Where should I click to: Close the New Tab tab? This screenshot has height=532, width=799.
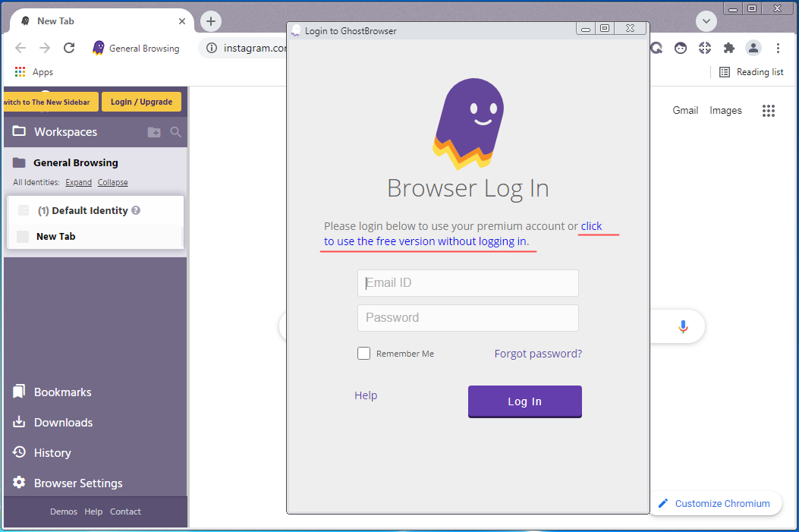tap(182, 21)
